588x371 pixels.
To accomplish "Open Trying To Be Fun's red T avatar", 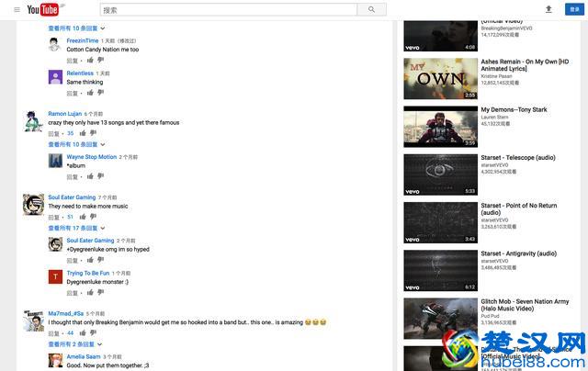I will pos(55,277).
